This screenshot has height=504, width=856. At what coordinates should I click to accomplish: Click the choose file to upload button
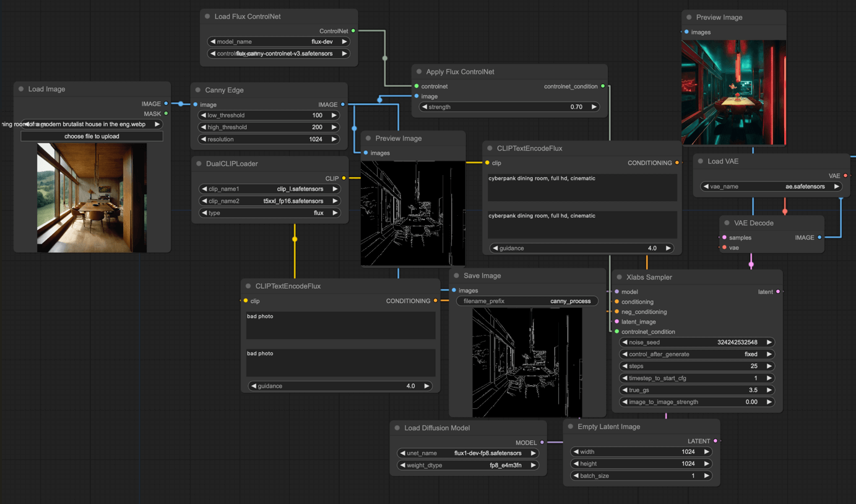click(x=92, y=136)
